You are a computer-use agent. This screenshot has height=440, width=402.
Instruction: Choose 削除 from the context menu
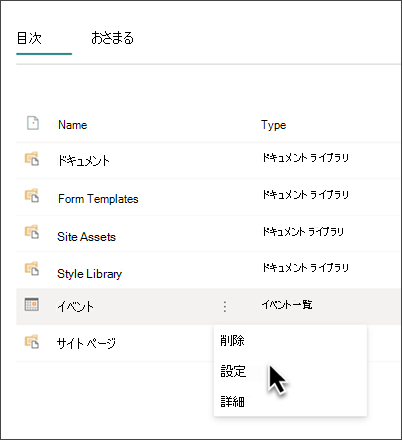pos(232,341)
